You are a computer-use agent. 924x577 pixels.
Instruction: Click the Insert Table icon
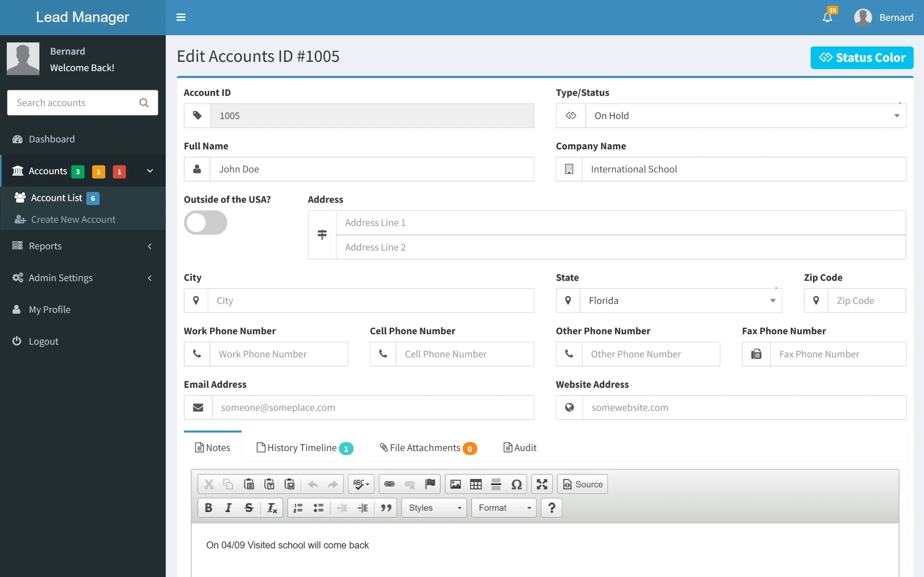click(476, 484)
